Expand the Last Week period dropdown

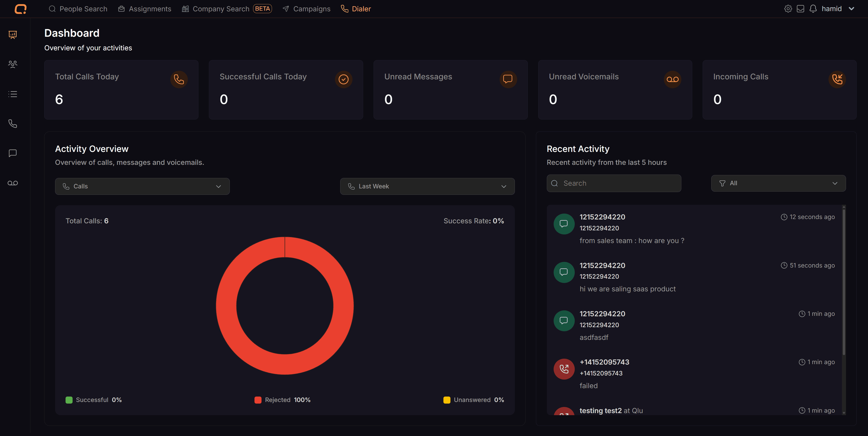pos(427,186)
